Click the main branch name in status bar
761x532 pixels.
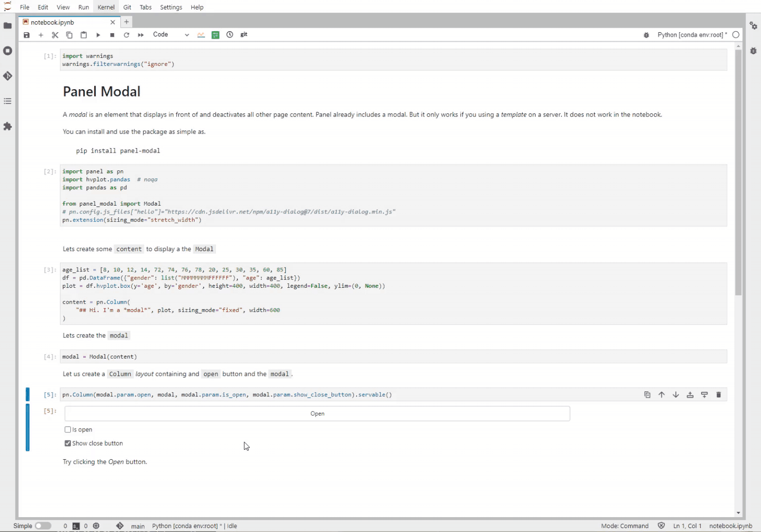[x=138, y=526]
